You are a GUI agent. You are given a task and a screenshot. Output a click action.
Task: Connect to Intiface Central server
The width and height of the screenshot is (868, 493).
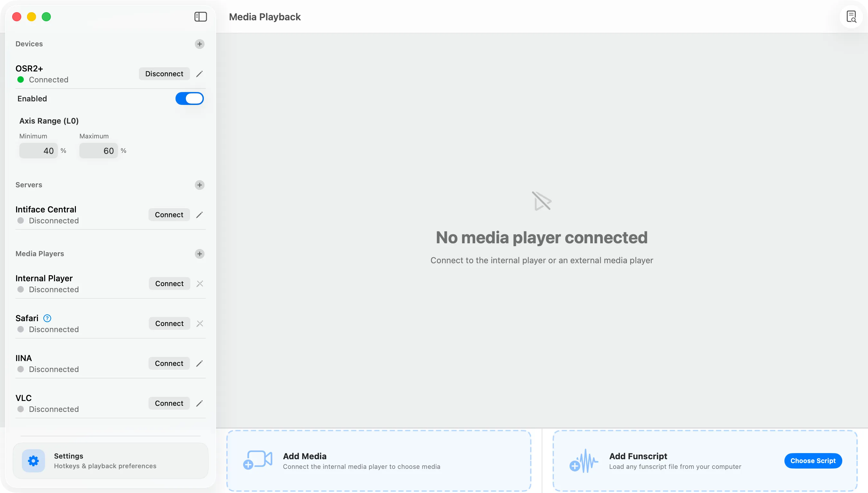click(169, 215)
